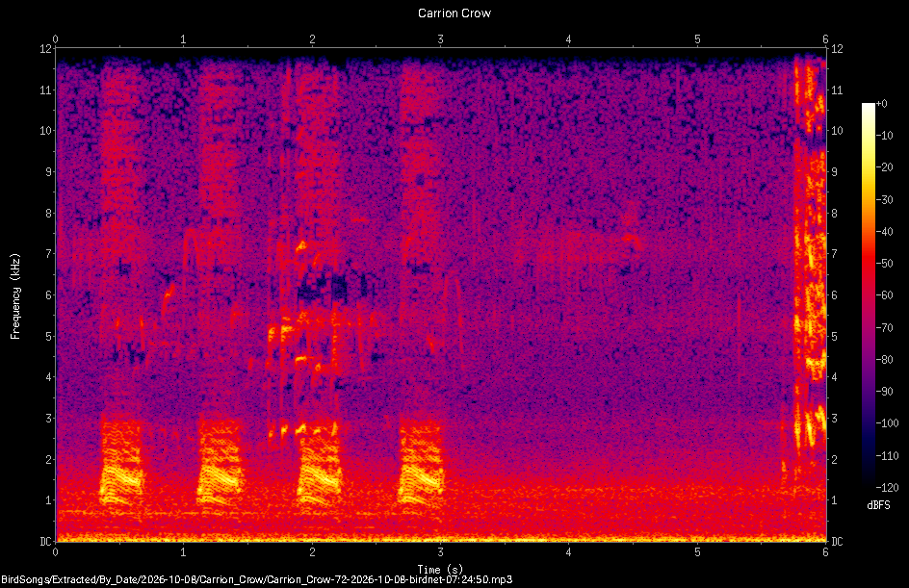909x588 pixels.
Task: Click the '-90' colorbar value
Action: [x=884, y=391]
